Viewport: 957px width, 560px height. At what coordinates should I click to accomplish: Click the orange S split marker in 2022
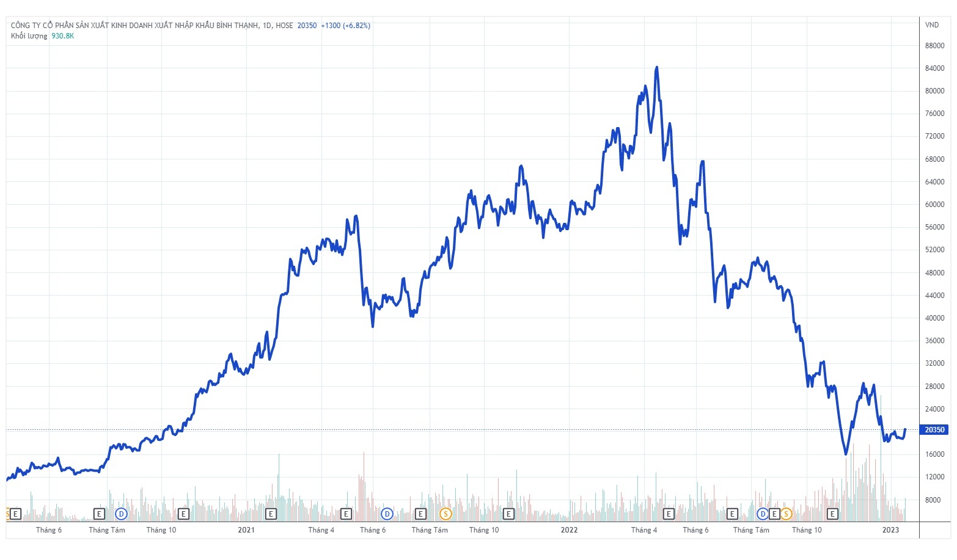pos(786,514)
